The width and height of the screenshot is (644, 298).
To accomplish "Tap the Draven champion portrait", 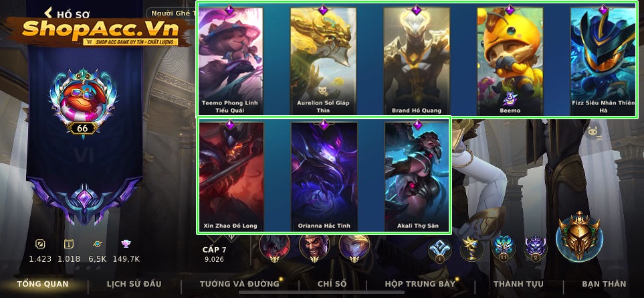I will pos(314,248).
